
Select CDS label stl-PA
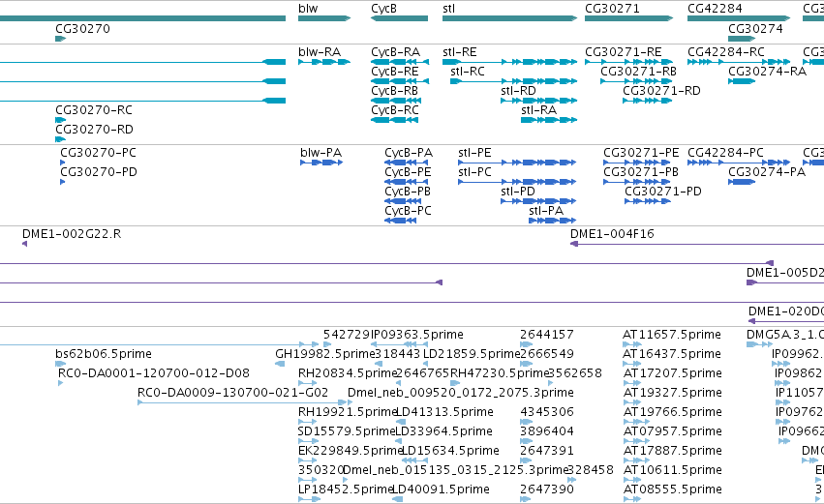tap(546, 211)
